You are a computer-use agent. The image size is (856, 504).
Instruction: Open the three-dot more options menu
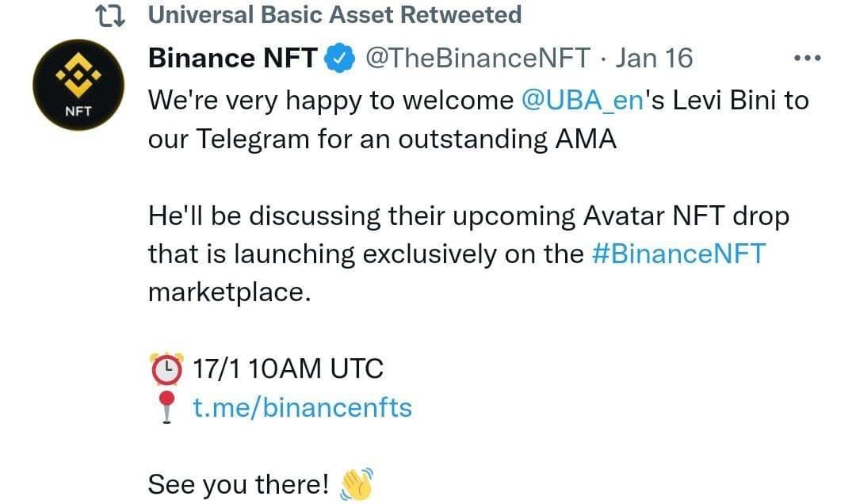coord(807,58)
